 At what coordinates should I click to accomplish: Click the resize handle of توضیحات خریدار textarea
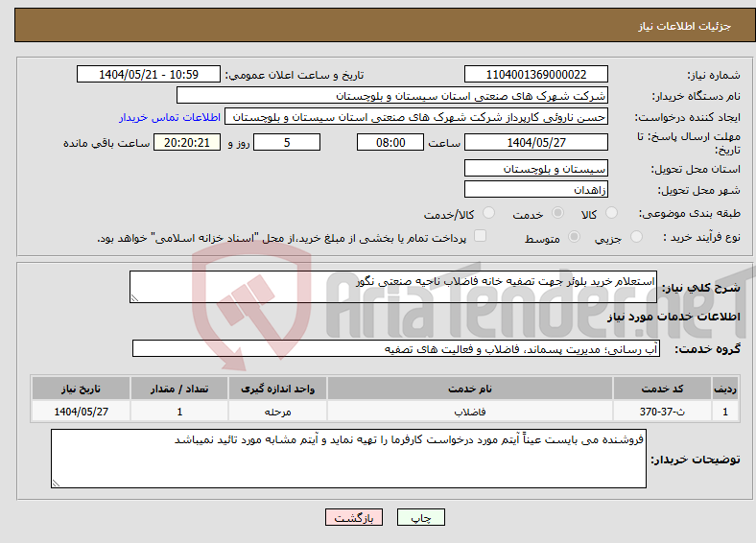[x=56, y=484]
